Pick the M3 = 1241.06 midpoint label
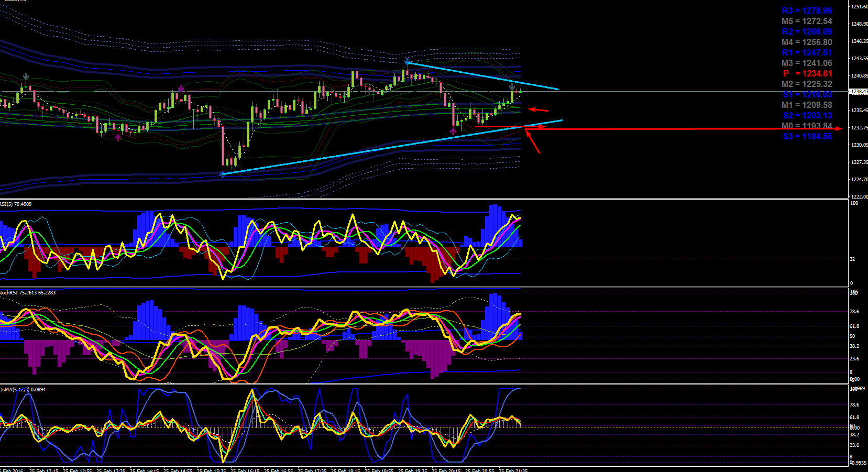868x472 pixels. pos(807,63)
